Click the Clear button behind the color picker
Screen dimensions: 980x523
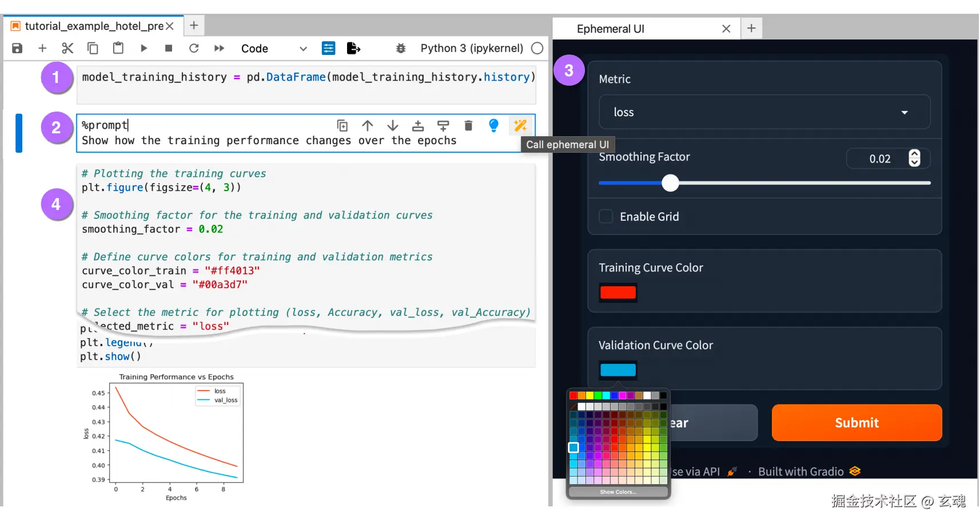point(713,423)
